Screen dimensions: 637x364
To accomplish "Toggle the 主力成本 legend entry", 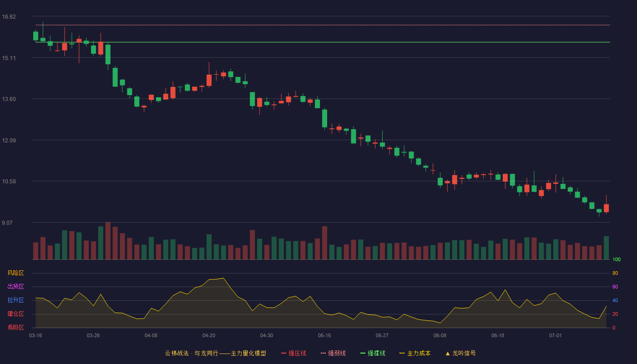I will [x=415, y=353].
